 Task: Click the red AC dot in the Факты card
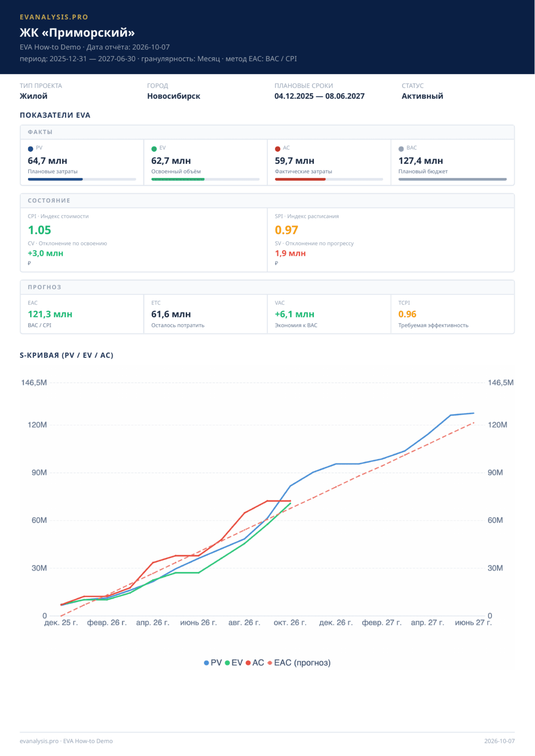[278, 149]
